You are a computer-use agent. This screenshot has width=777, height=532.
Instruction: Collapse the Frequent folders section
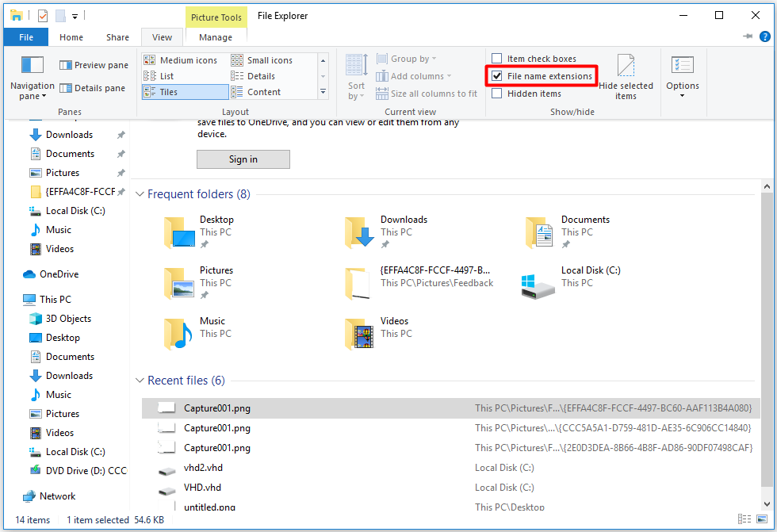pos(140,194)
